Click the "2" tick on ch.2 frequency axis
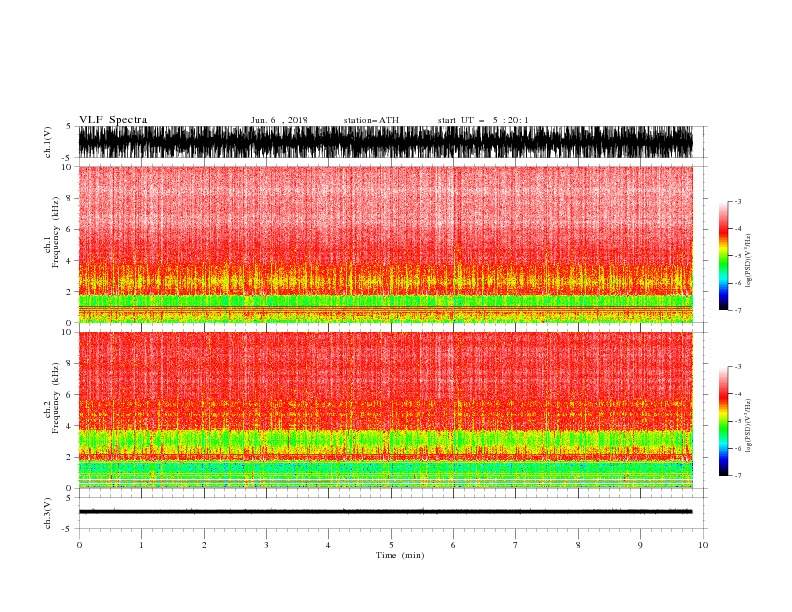 [69, 457]
